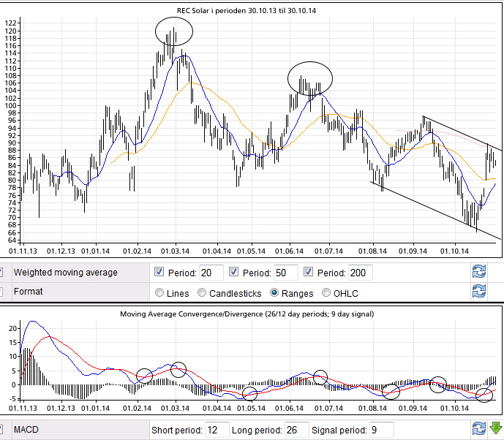Uncheck the Period 200 moving average checkbox
Screen dimensions: 504x440
click(309, 273)
